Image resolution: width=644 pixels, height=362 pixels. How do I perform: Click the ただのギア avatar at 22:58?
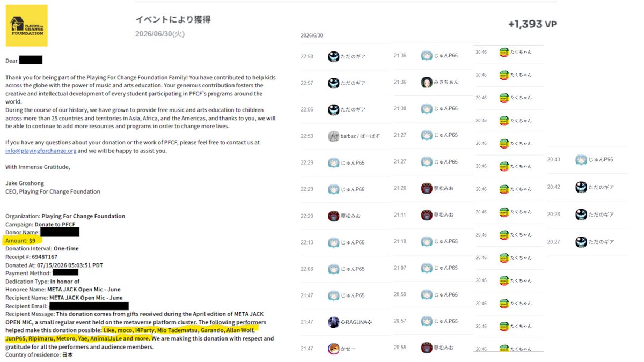(333, 57)
